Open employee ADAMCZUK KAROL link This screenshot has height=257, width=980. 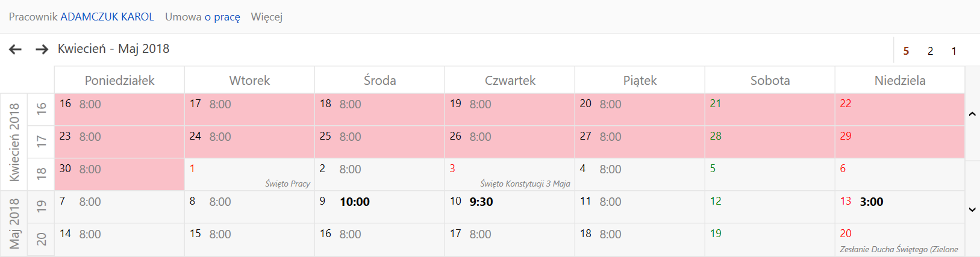107,17
